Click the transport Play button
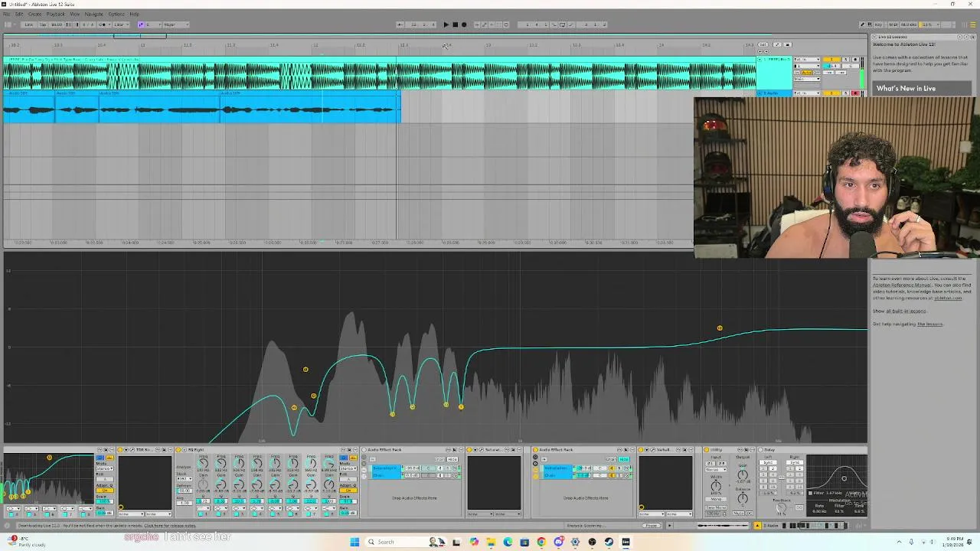The width and height of the screenshot is (980, 551). (446, 24)
